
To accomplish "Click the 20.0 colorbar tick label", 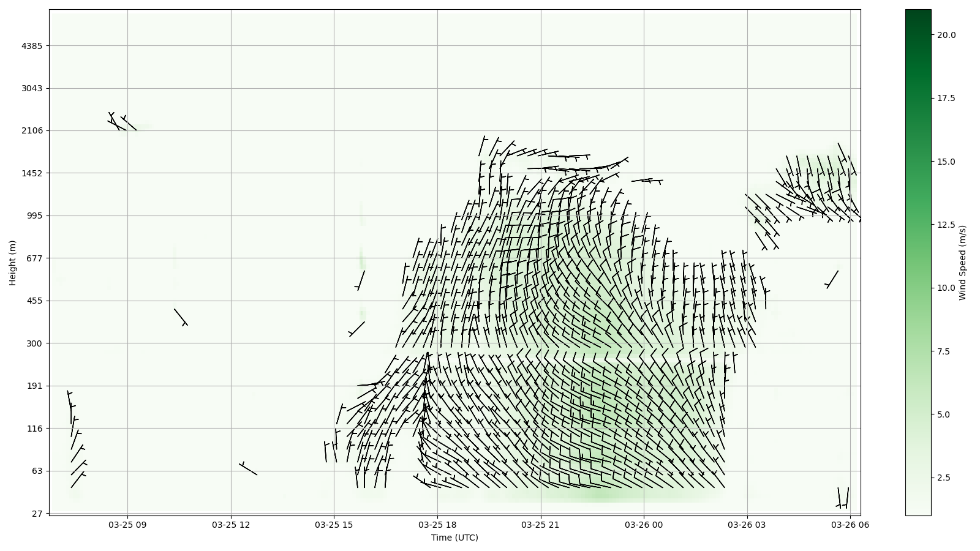I will click(x=946, y=35).
